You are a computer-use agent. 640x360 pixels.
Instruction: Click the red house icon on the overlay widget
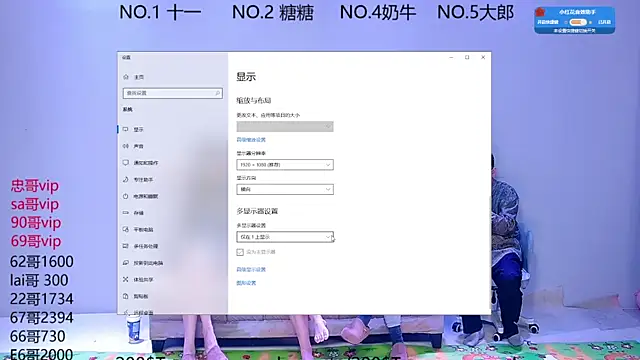(x=540, y=12)
